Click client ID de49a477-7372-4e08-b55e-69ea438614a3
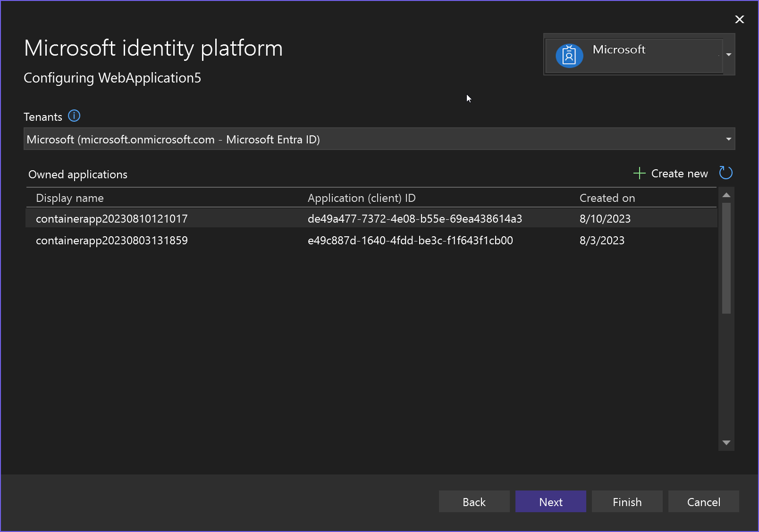759x532 pixels. pos(415,219)
